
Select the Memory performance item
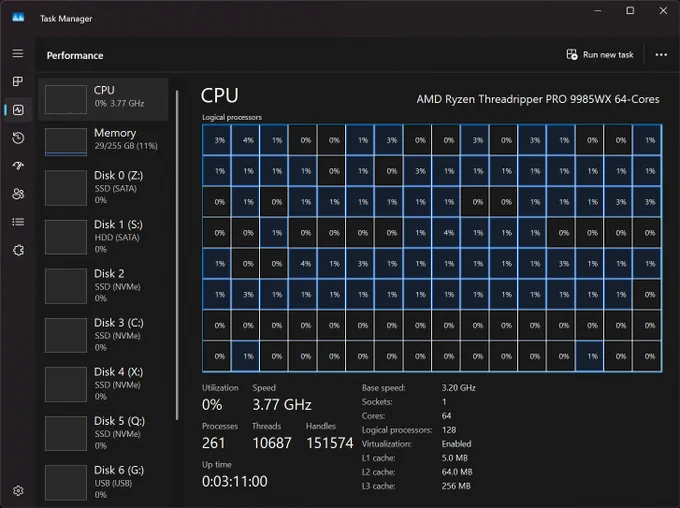(105, 140)
